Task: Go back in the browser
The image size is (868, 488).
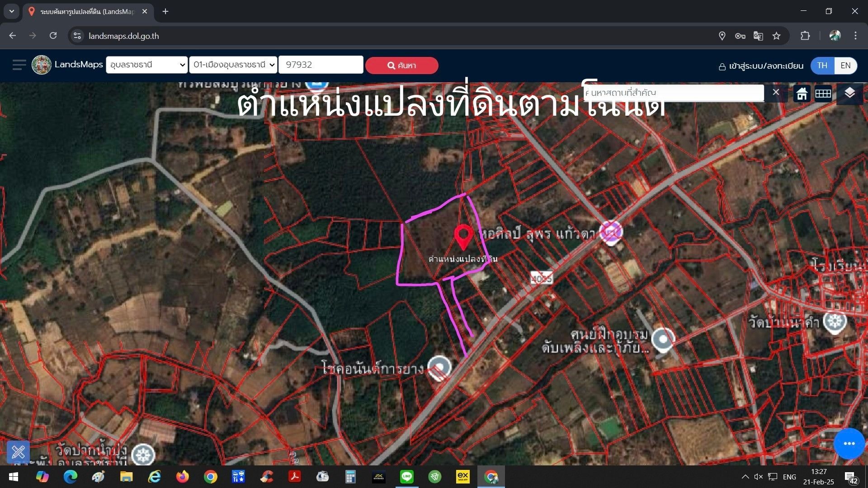Action: click(x=12, y=36)
